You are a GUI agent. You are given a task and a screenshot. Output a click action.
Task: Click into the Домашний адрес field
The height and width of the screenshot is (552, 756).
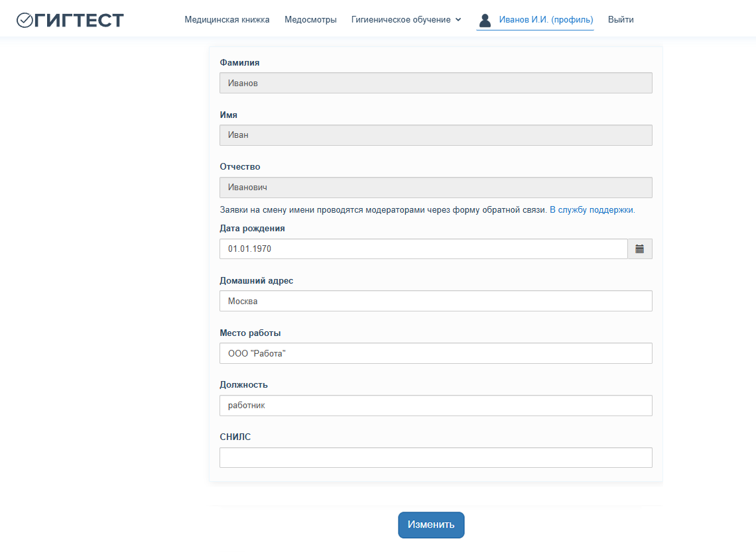[x=436, y=301]
